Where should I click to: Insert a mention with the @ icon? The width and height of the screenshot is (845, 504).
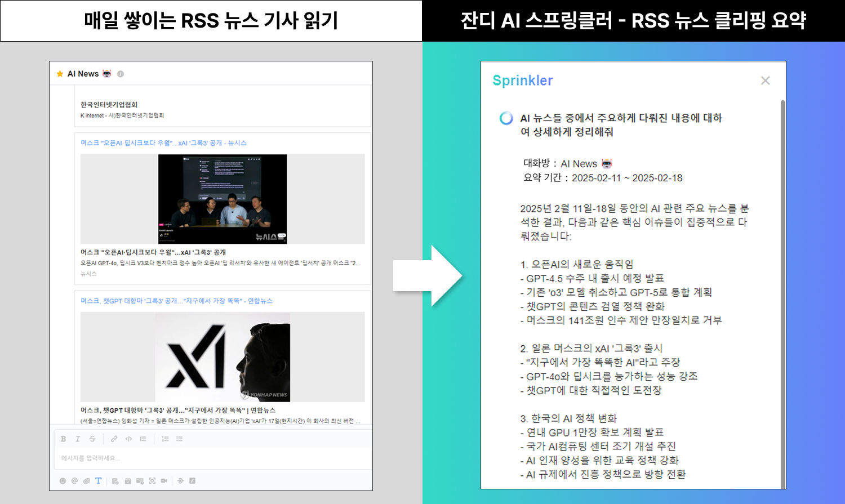pyautogui.click(x=74, y=481)
